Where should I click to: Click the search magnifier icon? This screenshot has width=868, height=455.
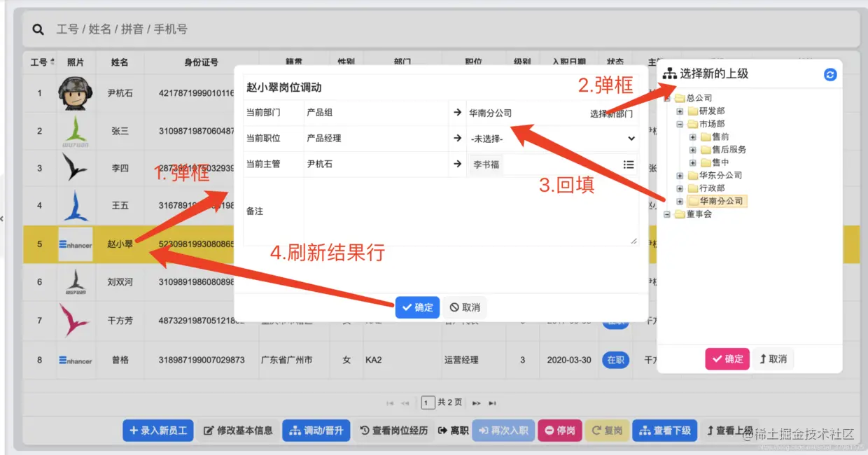tap(37, 29)
